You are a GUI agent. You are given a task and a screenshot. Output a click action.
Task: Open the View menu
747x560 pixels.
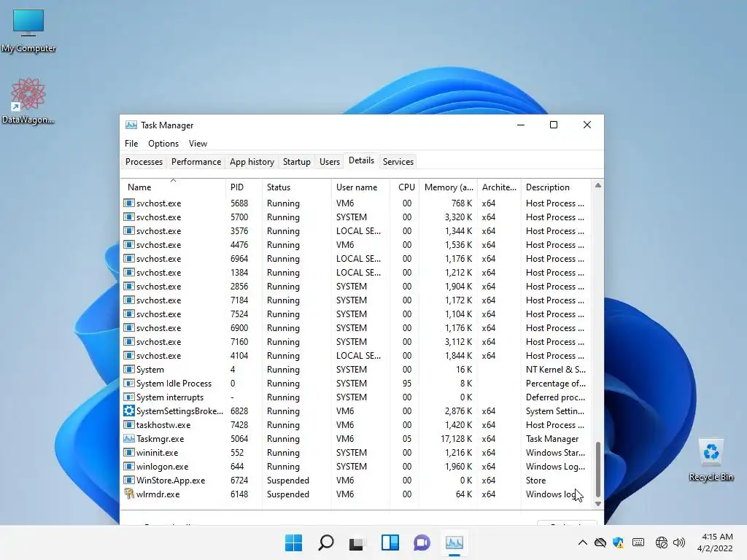point(198,144)
